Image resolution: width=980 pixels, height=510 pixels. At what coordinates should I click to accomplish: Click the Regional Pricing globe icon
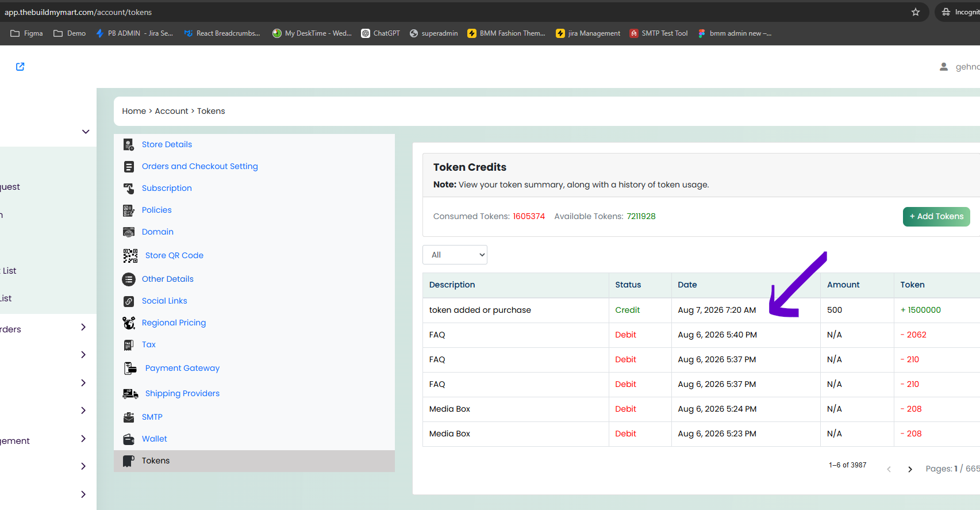tap(129, 323)
